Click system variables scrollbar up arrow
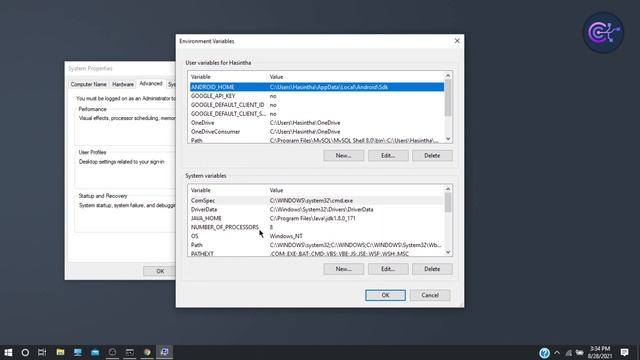This screenshot has width=640, height=360. (448, 189)
